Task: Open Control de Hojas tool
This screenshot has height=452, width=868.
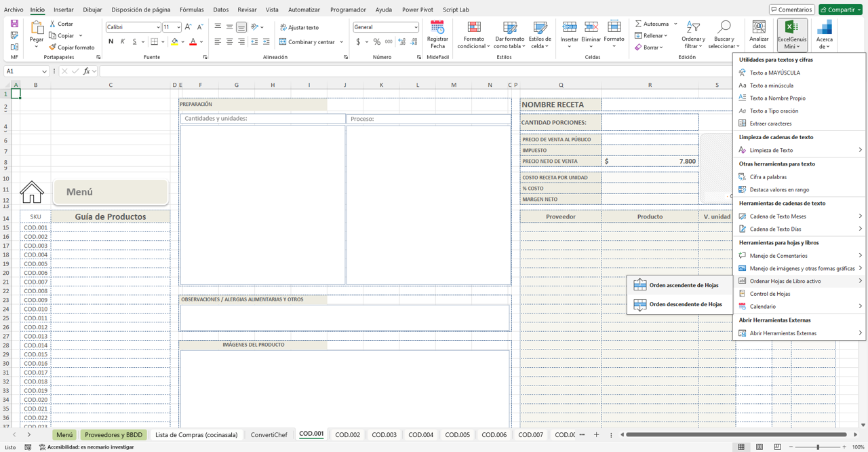Action: point(770,294)
